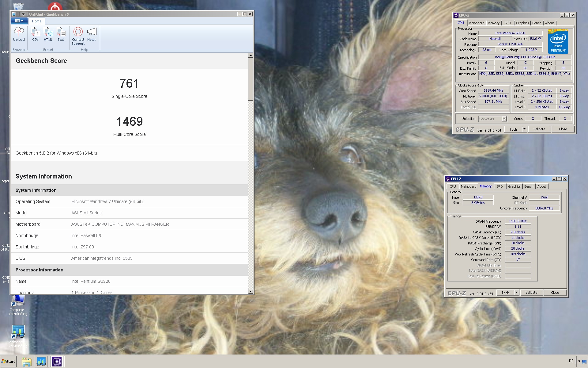
Task: Click Intel Pentium G3220 processor name row
Action: click(129, 281)
